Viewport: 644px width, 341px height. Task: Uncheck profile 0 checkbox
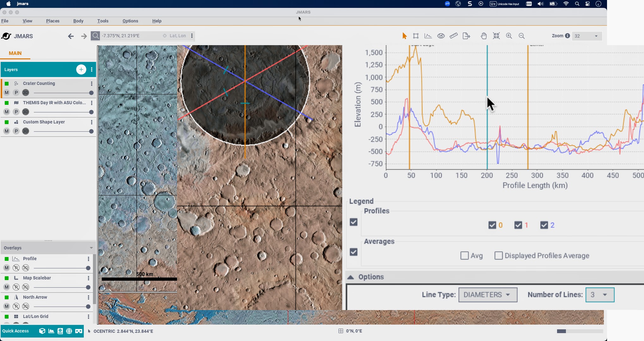pyautogui.click(x=492, y=225)
